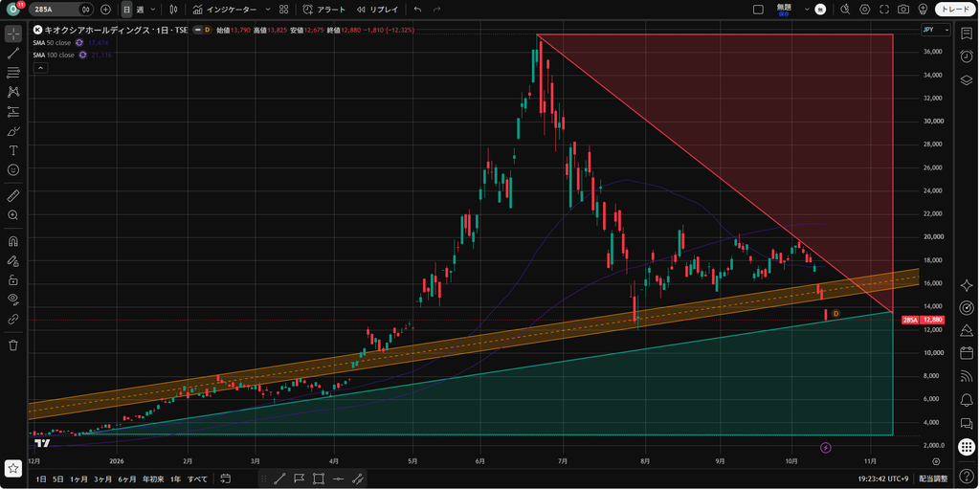This screenshot has height=489, width=980.
Task: Open the pattern drawing tools
Action: pos(13,92)
